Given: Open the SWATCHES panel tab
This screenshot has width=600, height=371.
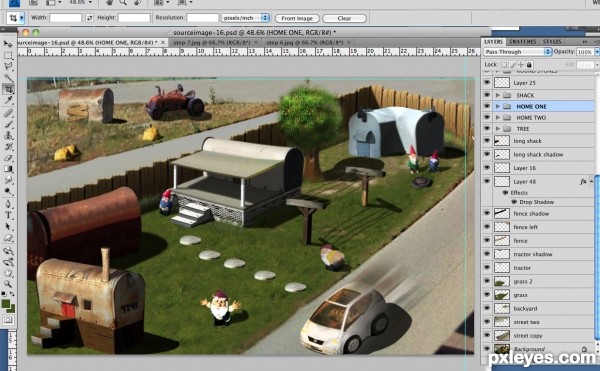Looking at the screenshot, I should point(522,41).
